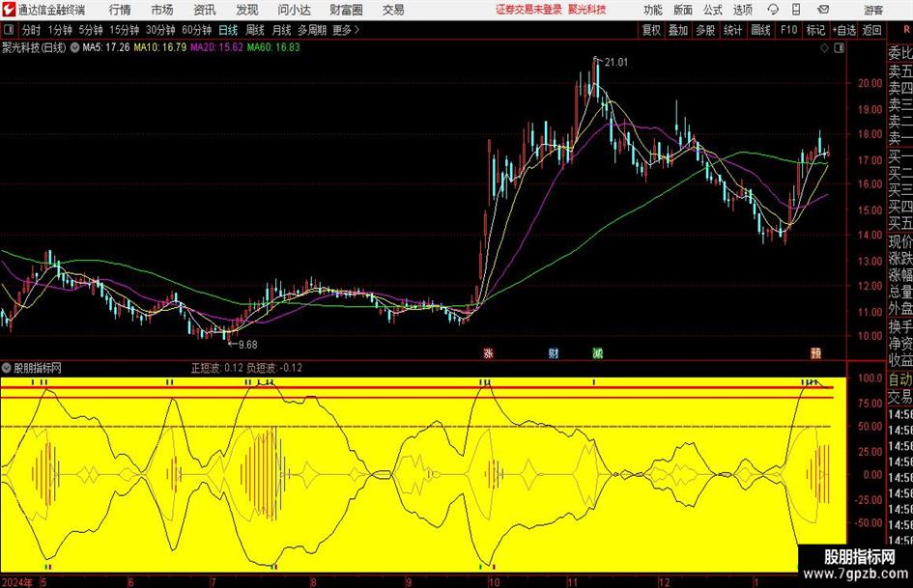The image size is (913, 588).
Task: Click the 21.01 high price label
Action: click(x=616, y=63)
